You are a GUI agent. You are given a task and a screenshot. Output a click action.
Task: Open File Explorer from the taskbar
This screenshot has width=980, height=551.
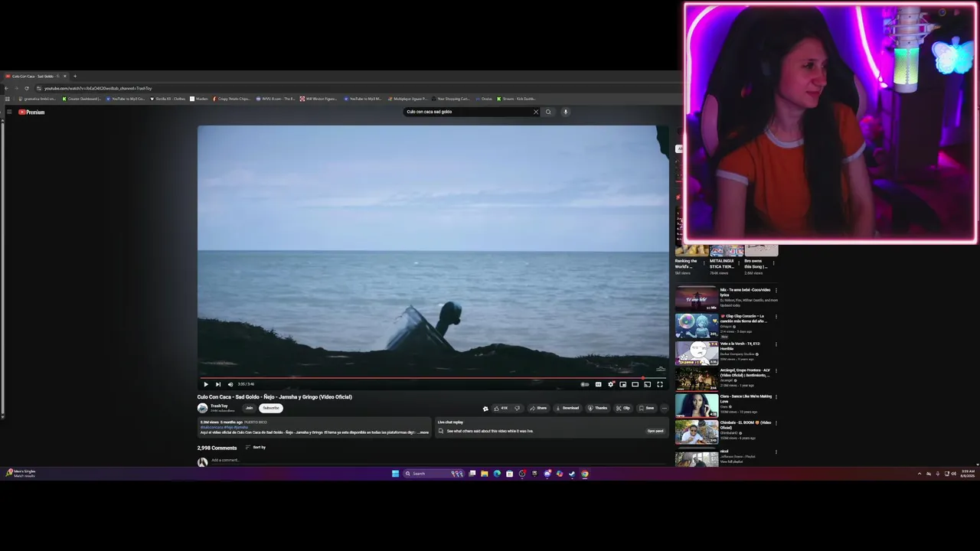tap(485, 474)
